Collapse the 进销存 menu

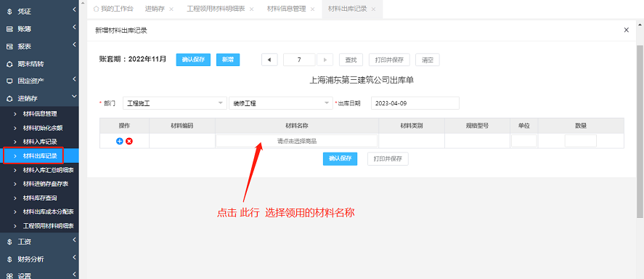pyautogui.click(x=74, y=97)
